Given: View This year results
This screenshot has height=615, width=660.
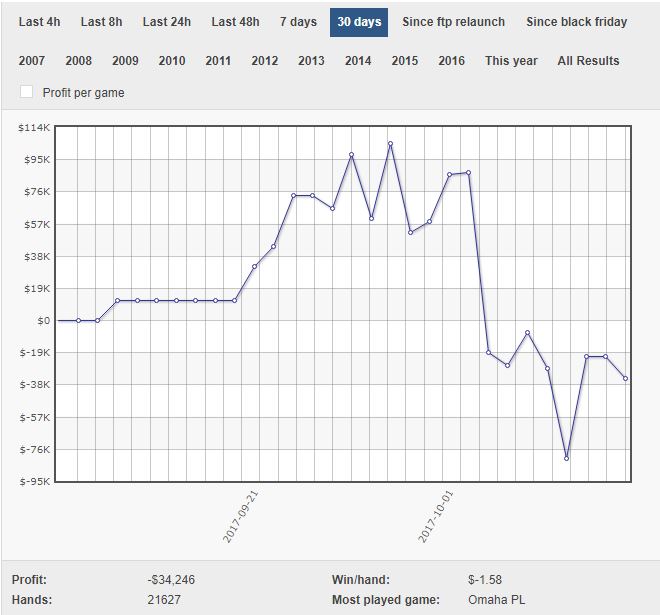Looking at the screenshot, I should [x=511, y=61].
